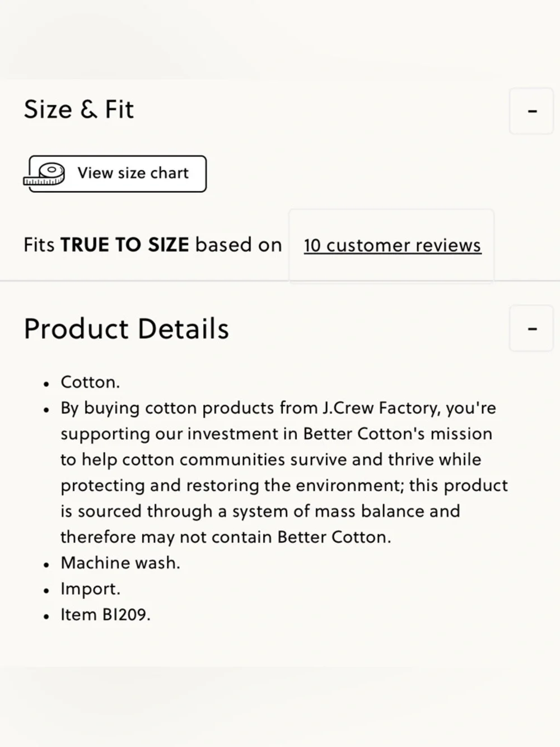Image resolution: width=560 pixels, height=747 pixels.
Task: Click the Item BI209 product code
Action: 105,615
